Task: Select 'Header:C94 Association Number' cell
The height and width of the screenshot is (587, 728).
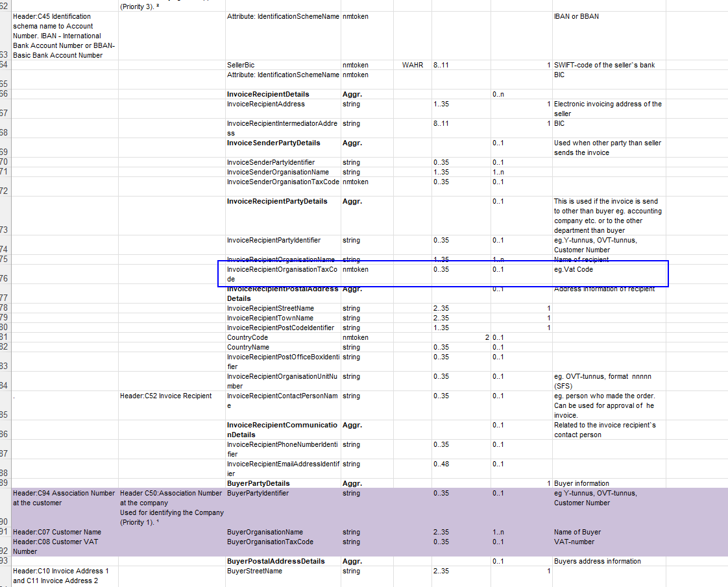Action: [x=64, y=508]
